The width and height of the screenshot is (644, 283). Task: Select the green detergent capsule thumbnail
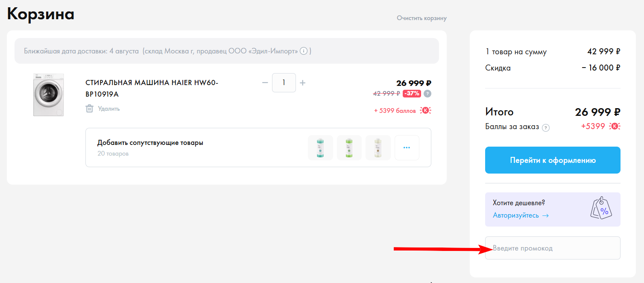tap(349, 147)
